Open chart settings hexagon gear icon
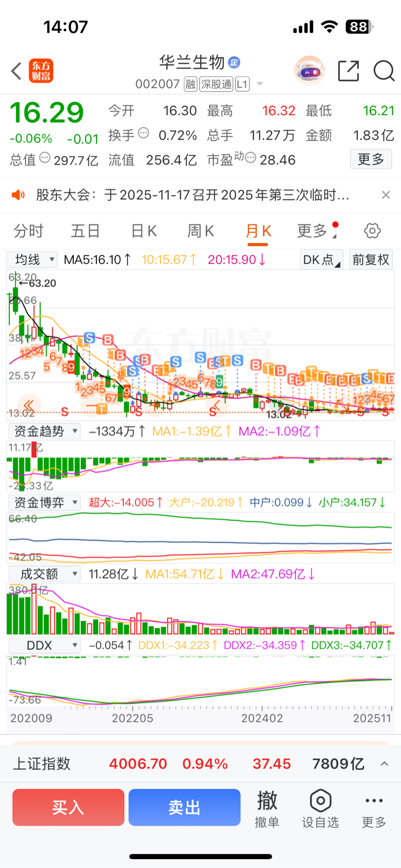 (372, 231)
